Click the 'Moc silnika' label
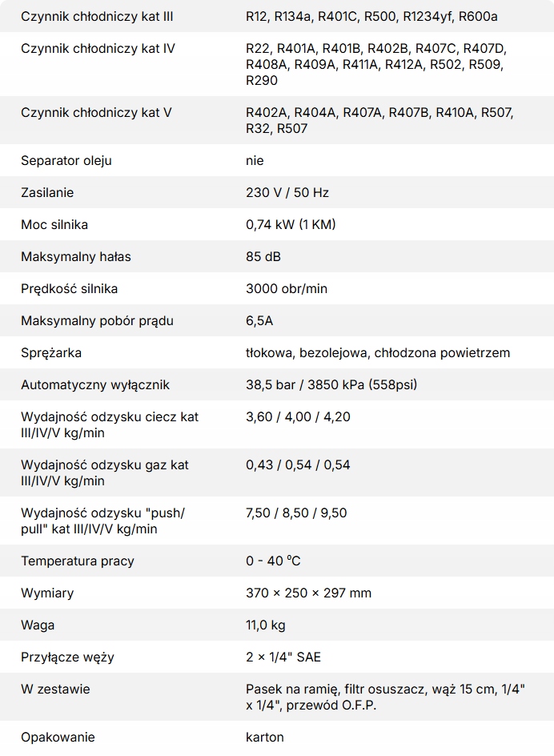This screenshot has width=554, height=756. (54, 225)
